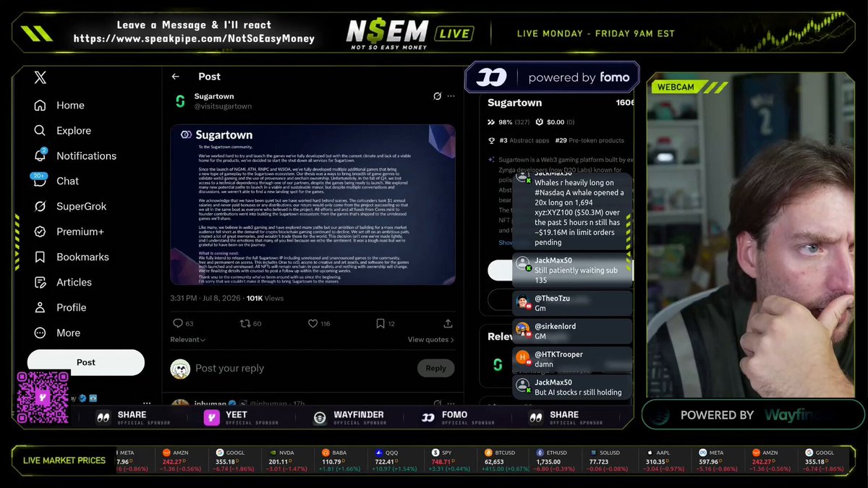Click the left SHARE eyes icon
Image resolution: width=868 pixels, height=488 pixels.
(103, 417)
